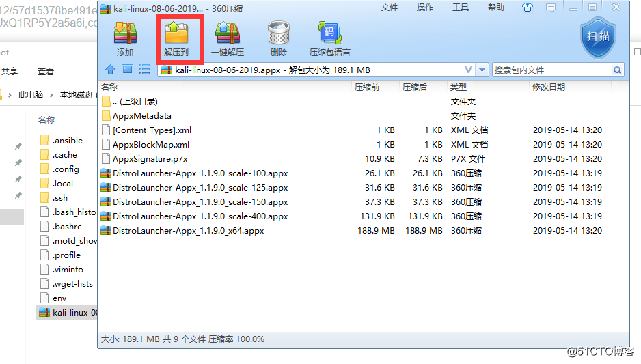
Task: Open the 操作 (Operations) menu
Action: pyautogui.click(x=425, y=8)
